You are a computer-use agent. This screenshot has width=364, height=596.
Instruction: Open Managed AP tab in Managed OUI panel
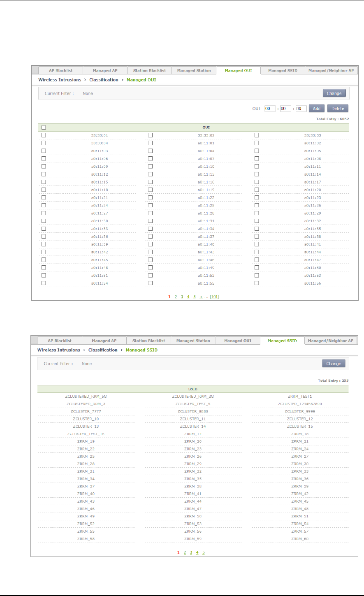105,70
